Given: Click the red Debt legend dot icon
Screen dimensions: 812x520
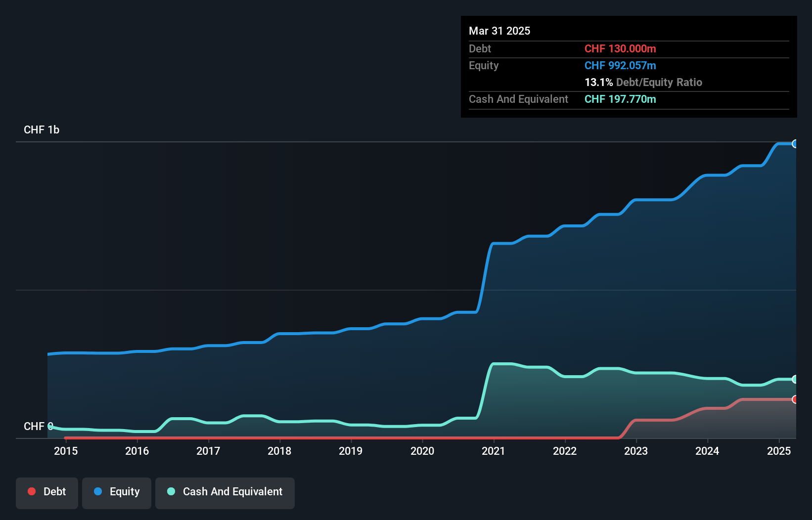Looking at the screenshot, I should 32,491.
